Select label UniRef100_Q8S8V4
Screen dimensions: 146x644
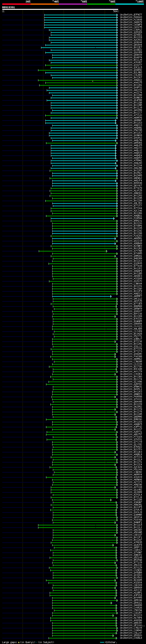[131, 45]
